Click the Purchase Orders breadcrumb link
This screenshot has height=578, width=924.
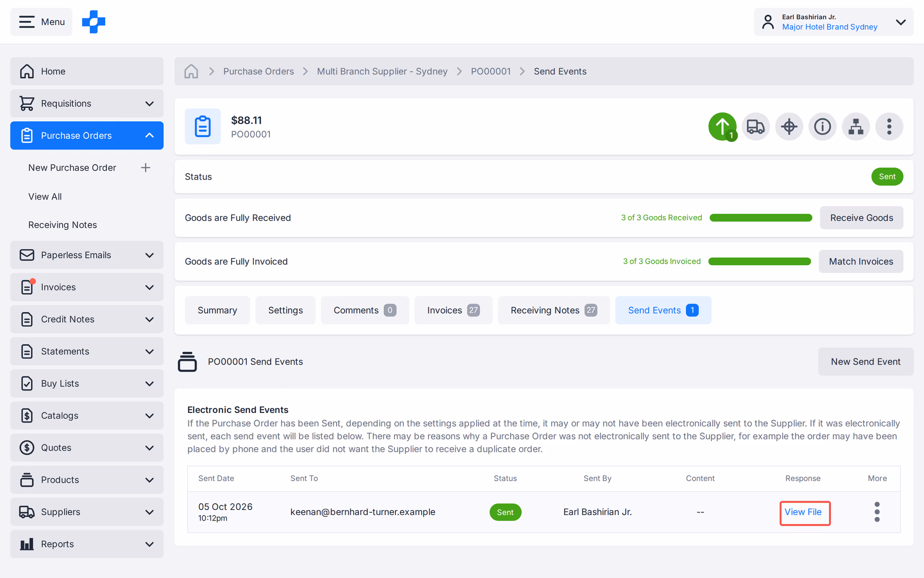[258, 71]
